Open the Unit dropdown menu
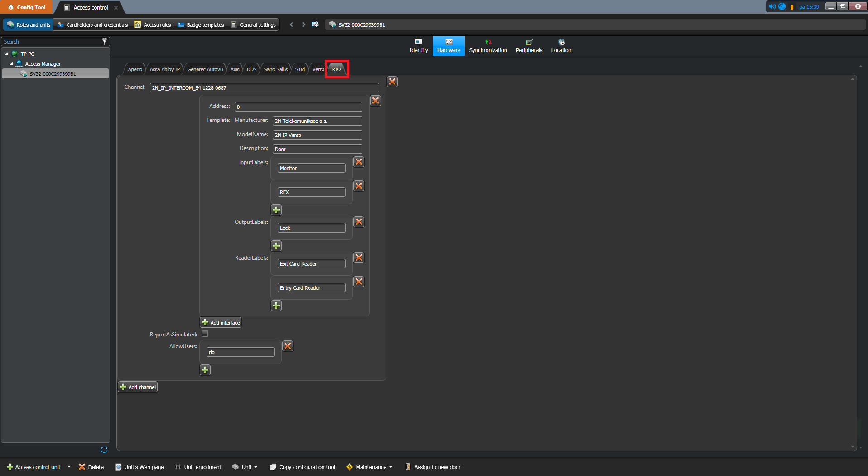 [246, 467]
